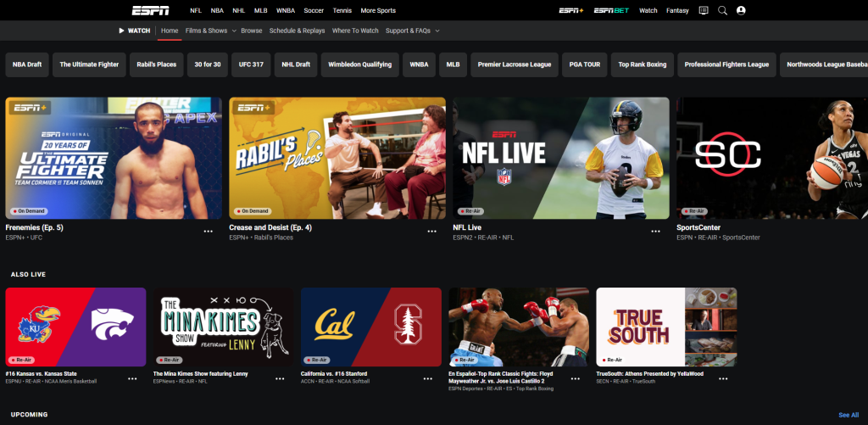Select the MLB category chip

click(x=453, y=64)
